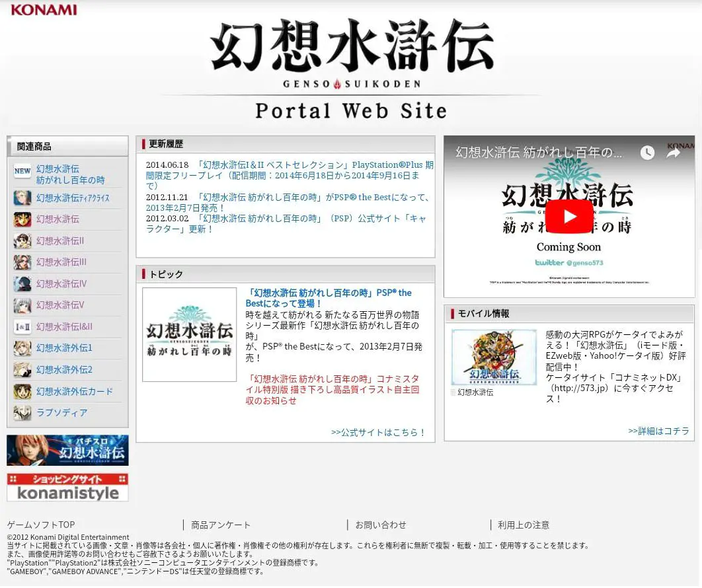
Task: Open the 幻想水滸伝ティアクライス link
Action: click(73, 198)
